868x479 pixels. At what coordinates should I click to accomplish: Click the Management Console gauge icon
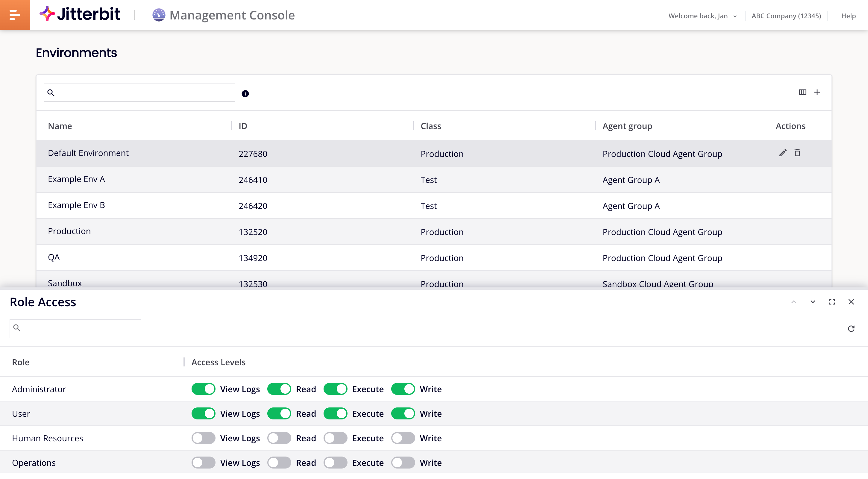click(x=159, y=15)
